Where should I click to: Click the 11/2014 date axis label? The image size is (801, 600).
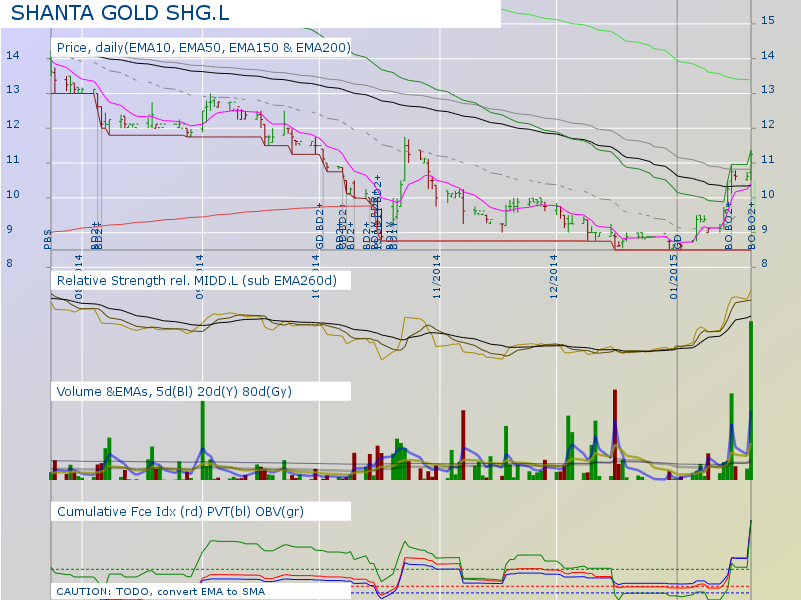[x=437, y=276]
